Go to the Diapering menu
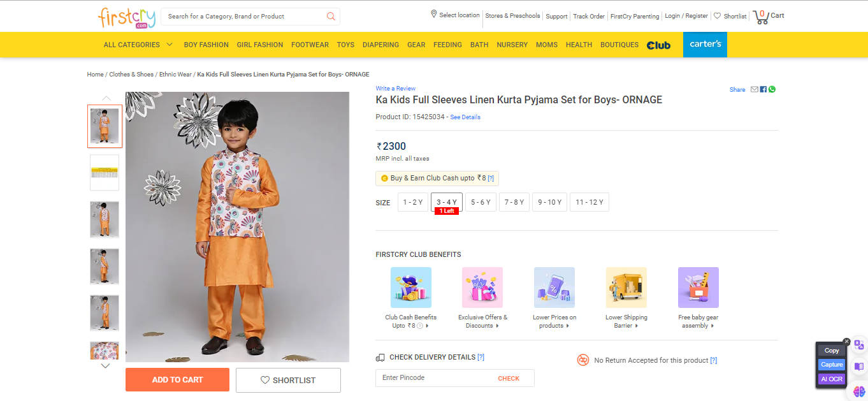 coord(380,45)
